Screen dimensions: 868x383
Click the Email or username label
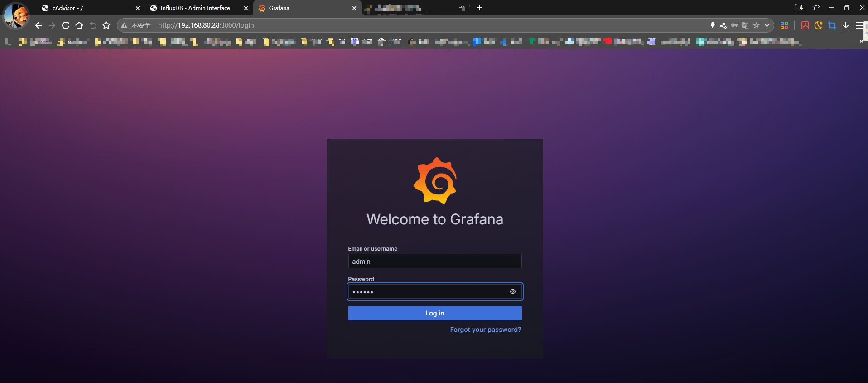372,249
